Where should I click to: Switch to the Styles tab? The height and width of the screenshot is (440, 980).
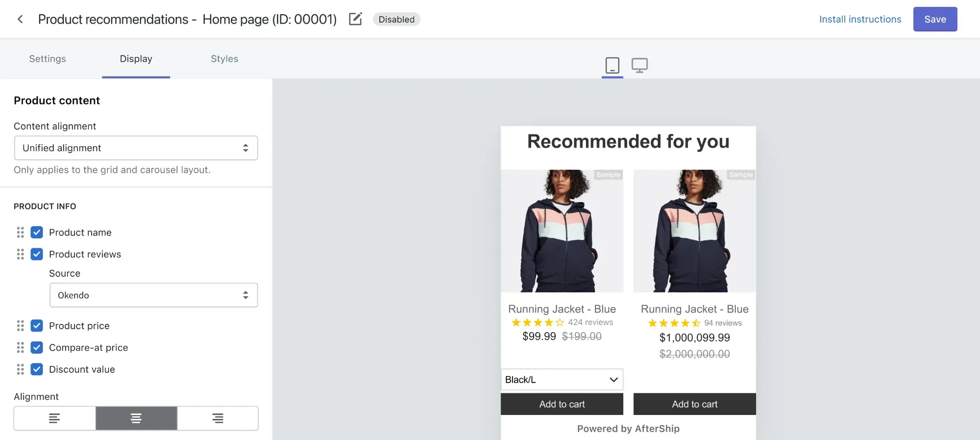[x=224, y=59]
